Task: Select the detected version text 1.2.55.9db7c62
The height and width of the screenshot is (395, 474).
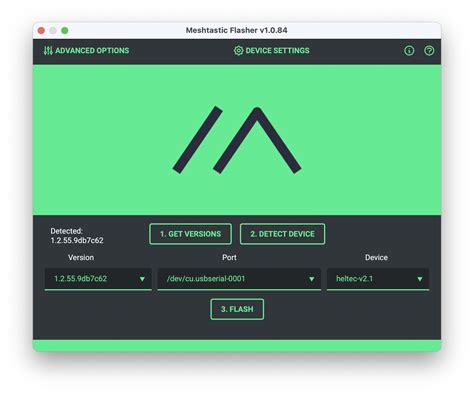Action: [x=77, y=240]
